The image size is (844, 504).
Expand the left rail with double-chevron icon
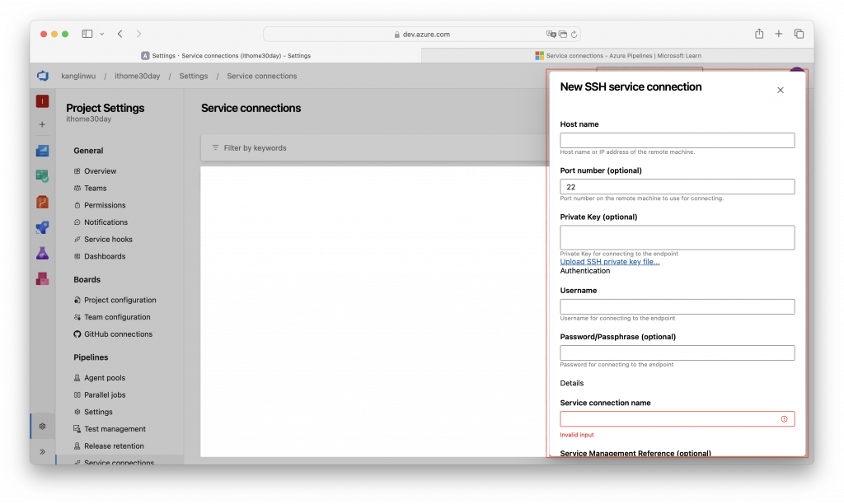pyautogui.click(x=43, y=452)
